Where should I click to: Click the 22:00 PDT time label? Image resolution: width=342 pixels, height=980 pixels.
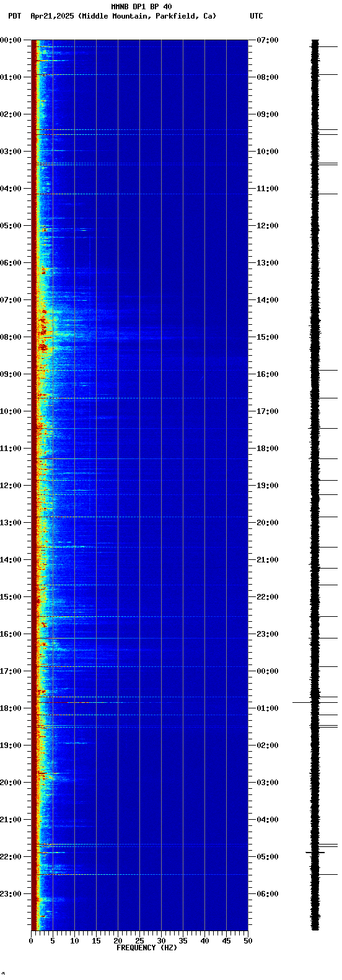point(11,857)
